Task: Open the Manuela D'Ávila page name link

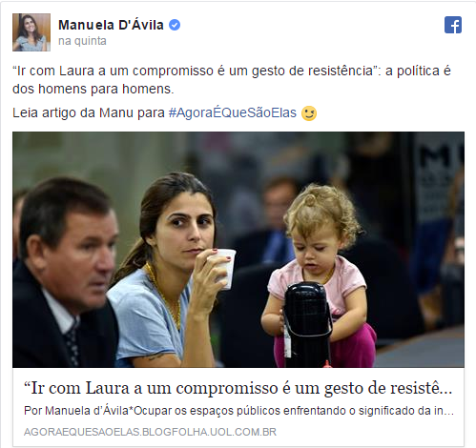Action: pos(111,25)
